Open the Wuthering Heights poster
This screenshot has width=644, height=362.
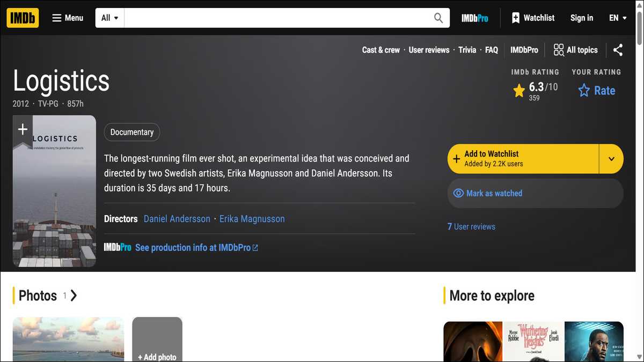click(533, 342)
